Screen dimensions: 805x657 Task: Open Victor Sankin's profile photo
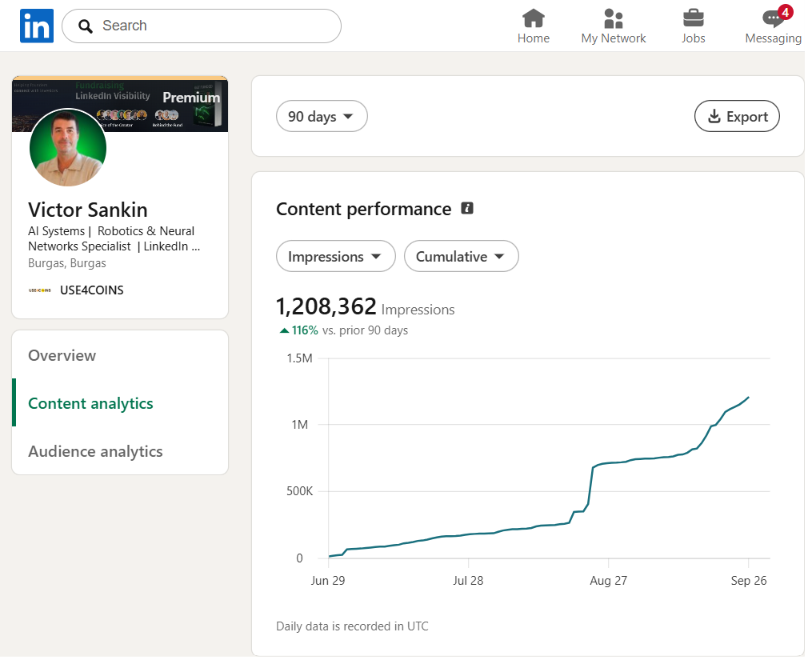click(68, 147)
